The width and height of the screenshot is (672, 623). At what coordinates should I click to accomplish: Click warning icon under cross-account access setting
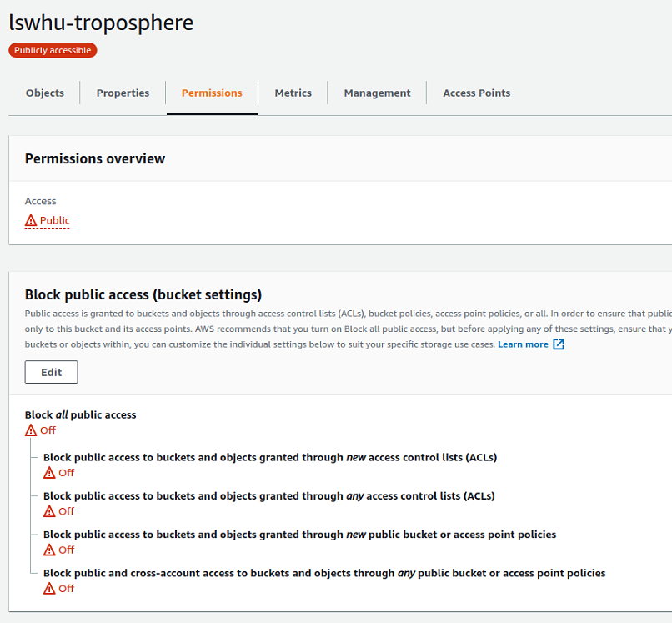49,588
